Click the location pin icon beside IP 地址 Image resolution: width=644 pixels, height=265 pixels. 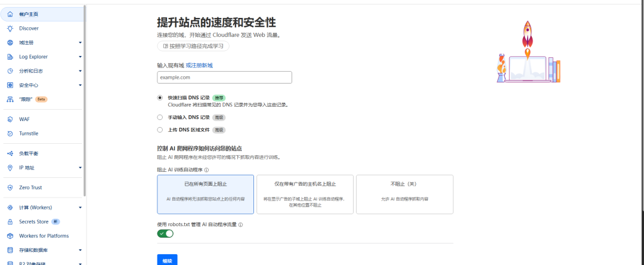tap(10, 168)
